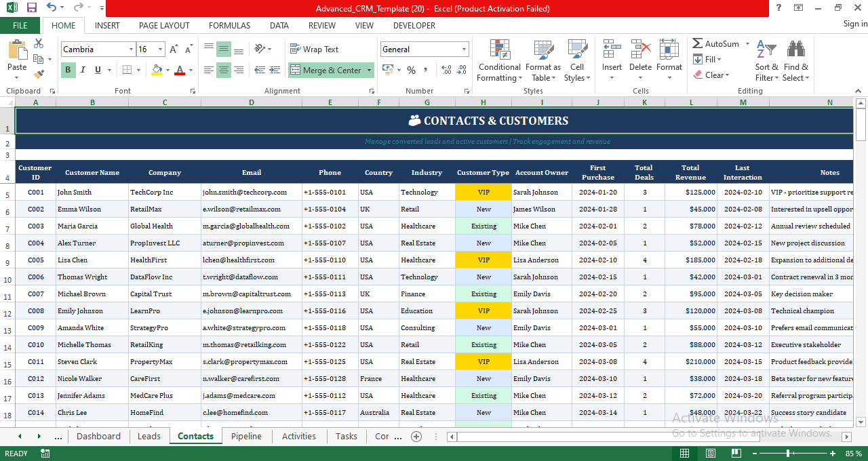Click the zoom slider handle
Image resolution: width=868 pixels, height=461 pixels.
point(788,454)
